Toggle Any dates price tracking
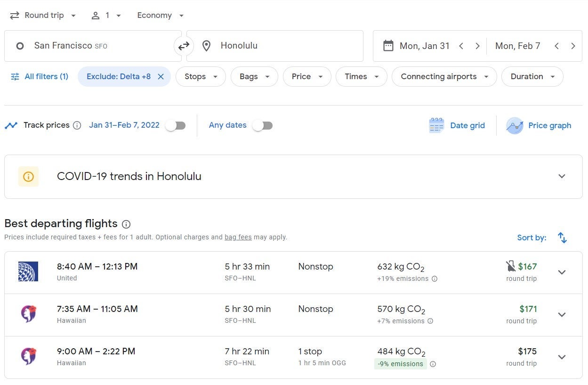 [x=262, y=125]
